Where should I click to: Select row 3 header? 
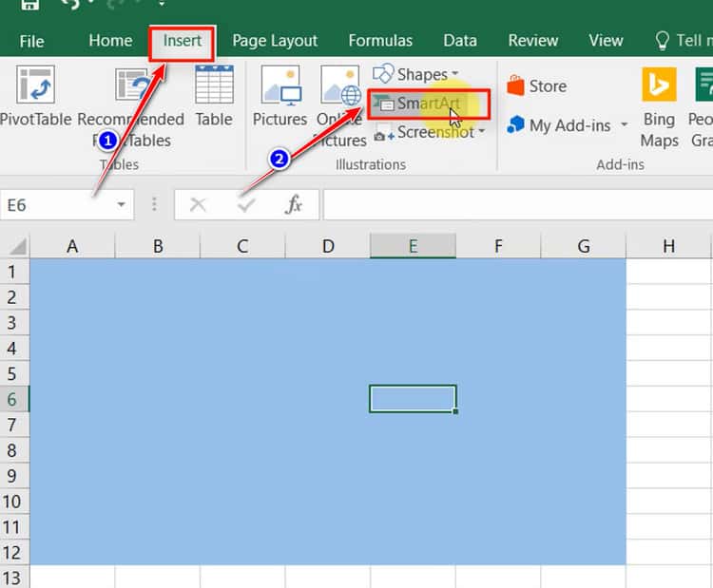click(x=14, y=323)
